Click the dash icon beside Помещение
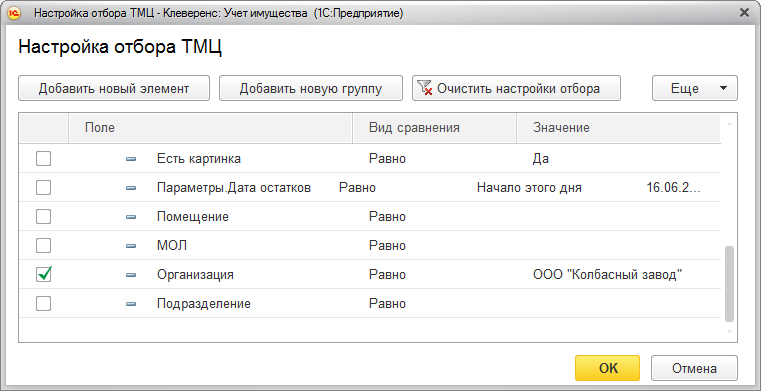 point(131,217)
